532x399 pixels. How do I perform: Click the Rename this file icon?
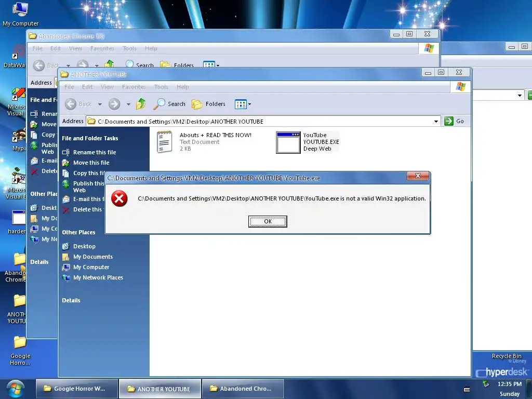click(x=66, y=152)
